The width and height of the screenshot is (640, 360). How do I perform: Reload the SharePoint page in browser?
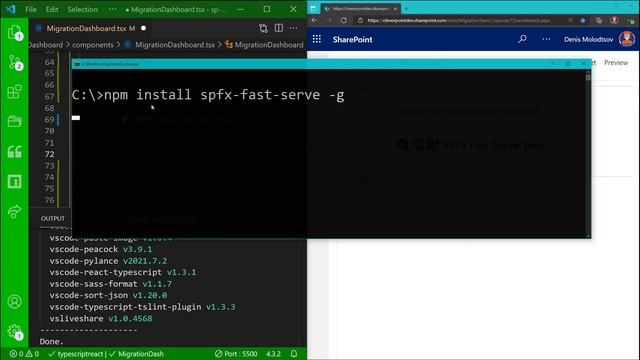tap(344, 20)
